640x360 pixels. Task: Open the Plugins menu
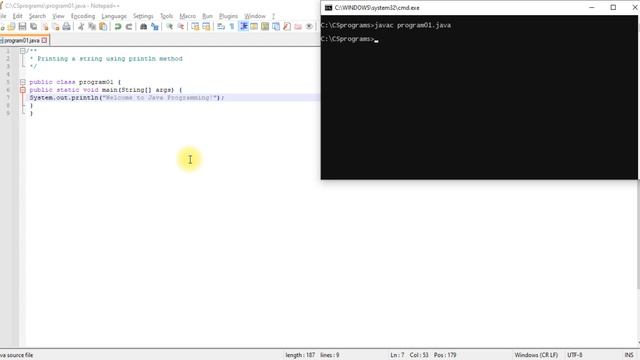pyautogui.click(x=228, y=16)
